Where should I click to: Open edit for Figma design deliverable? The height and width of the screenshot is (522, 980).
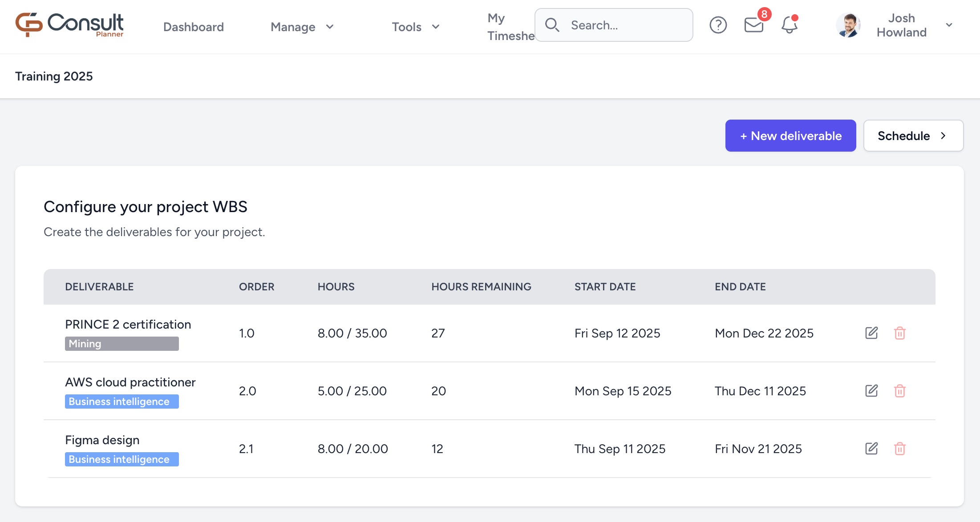871,449
